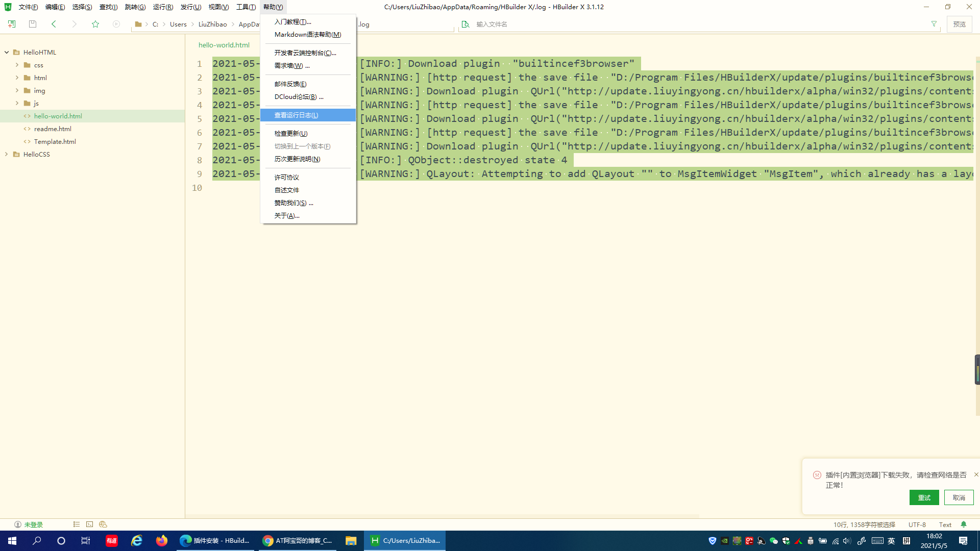Click the run play icon in toolbar
Screen dimensions: 980x551
pos(116,23)
